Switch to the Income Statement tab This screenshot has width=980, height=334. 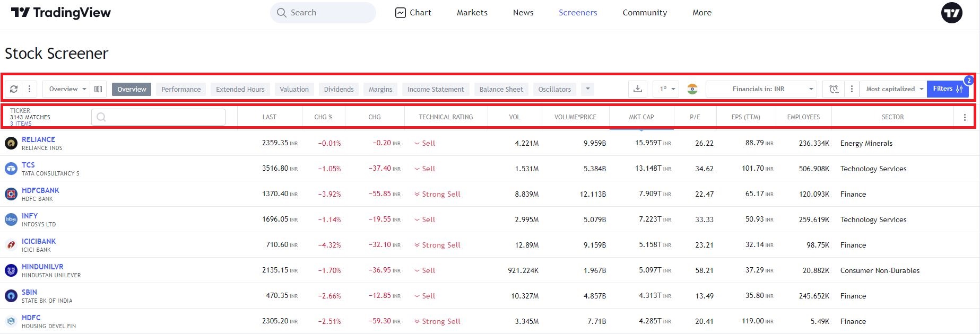(x=436, y=89)
